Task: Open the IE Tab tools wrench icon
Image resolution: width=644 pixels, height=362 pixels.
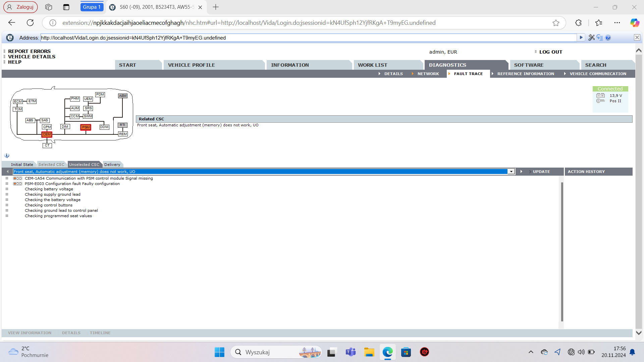Action: coord(591,38)
